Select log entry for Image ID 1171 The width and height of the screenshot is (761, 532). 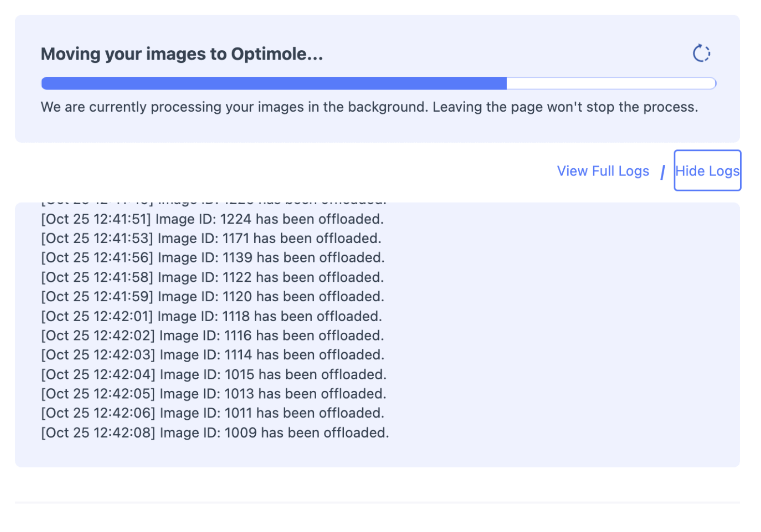tap(211, 238)
